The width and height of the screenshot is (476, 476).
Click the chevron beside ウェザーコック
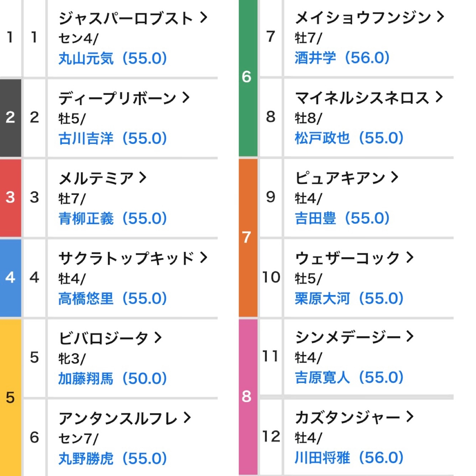[410, 257]
